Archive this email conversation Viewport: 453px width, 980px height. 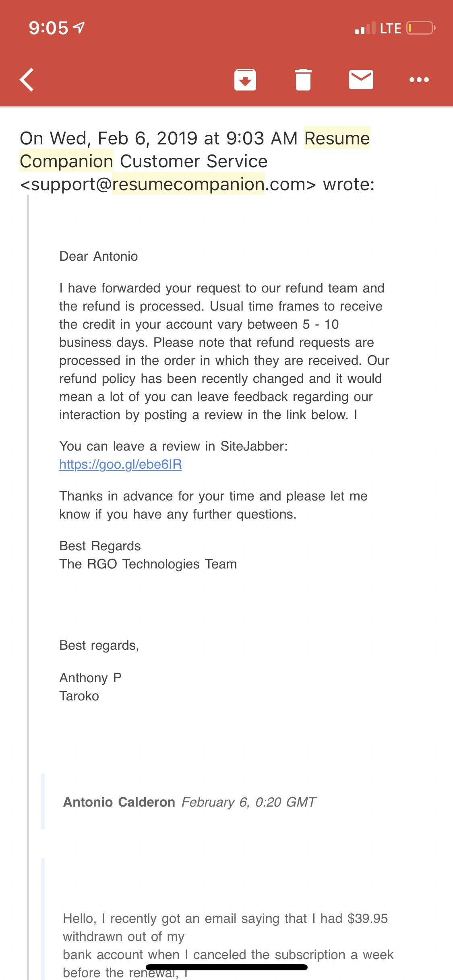[x=245, y=80]
